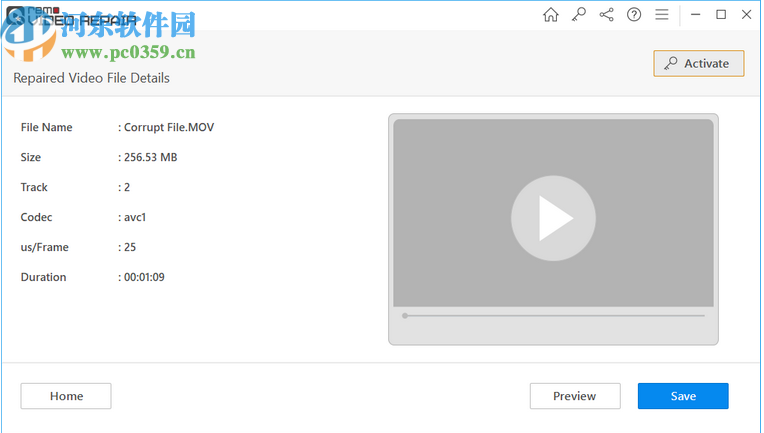Play the repaired video preview
The image size is (764, 433).
553,218
